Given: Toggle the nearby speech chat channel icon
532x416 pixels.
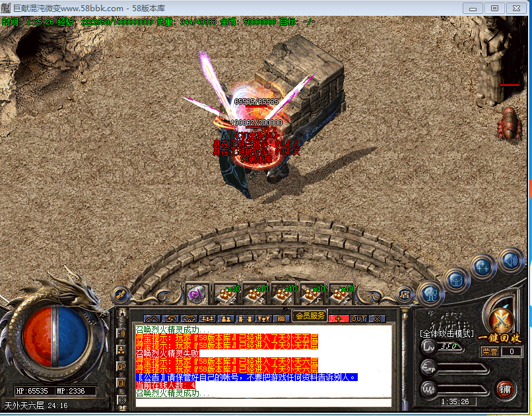Looking at the screenshot, I should (x=121, y=334).
